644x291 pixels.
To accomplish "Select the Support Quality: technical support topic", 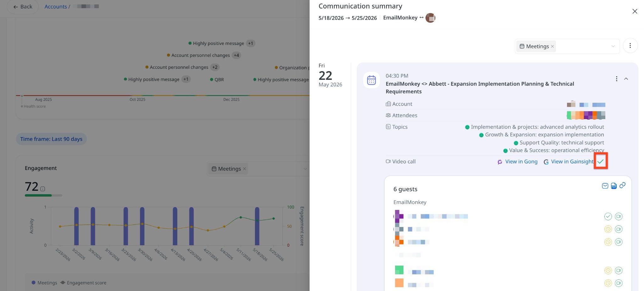I will (559, 143).
